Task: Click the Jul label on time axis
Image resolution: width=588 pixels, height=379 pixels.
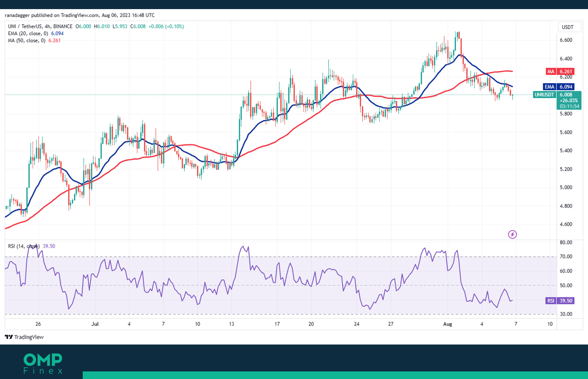Action: 95,324
